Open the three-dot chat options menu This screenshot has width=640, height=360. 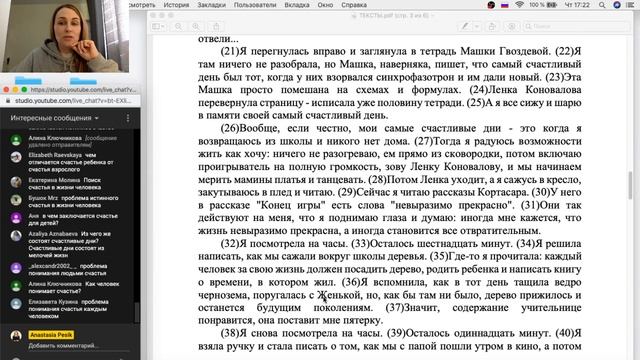(128, 118)
